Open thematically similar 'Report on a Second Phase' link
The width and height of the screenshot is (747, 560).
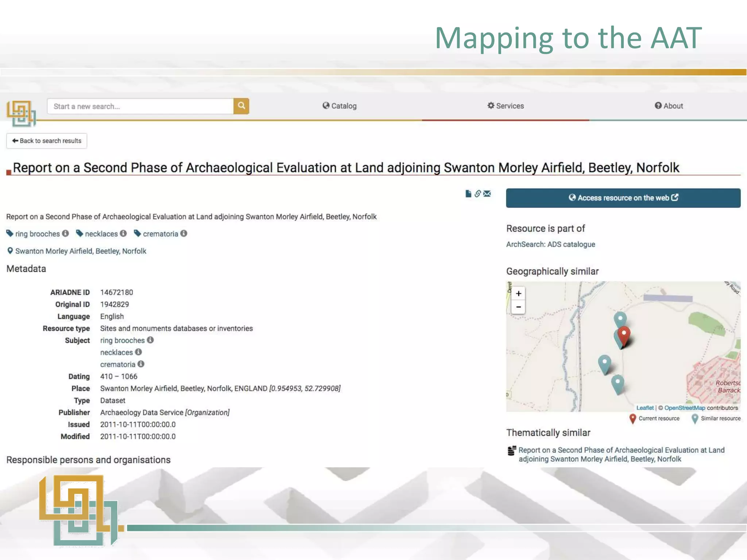pyautogui.click(x=622, y=454)
